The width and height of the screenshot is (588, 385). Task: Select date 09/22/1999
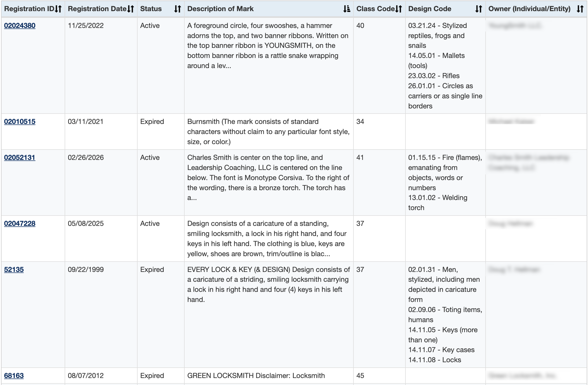[86, 270]
